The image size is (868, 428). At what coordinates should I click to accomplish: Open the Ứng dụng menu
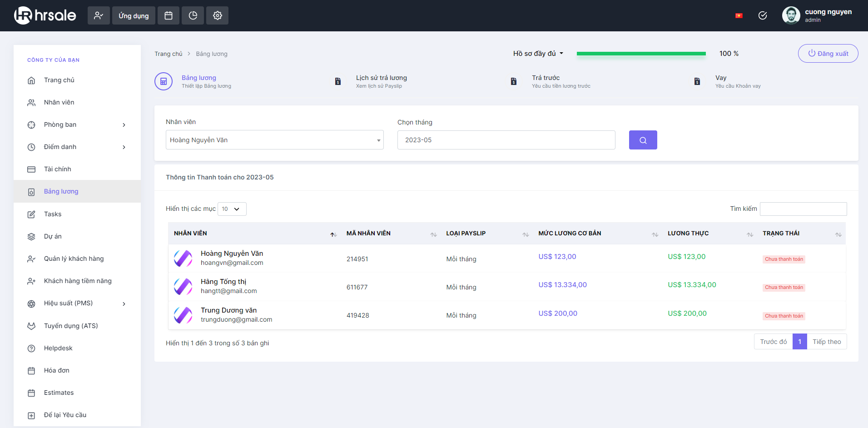[x=134, y=15]
